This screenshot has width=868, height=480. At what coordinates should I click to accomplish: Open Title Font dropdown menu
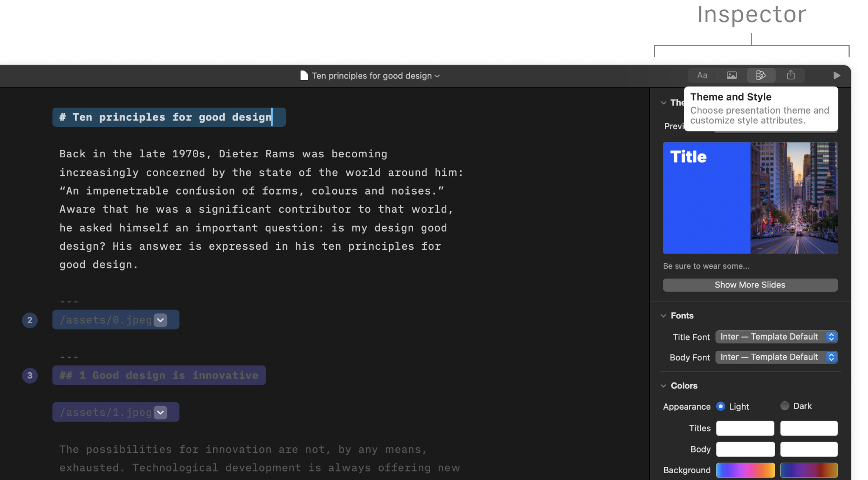point(776,336)
